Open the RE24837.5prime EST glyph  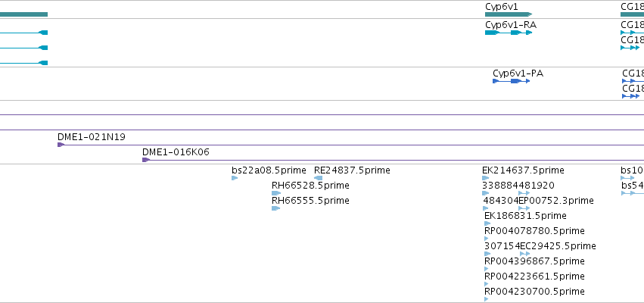click(318, 178)
